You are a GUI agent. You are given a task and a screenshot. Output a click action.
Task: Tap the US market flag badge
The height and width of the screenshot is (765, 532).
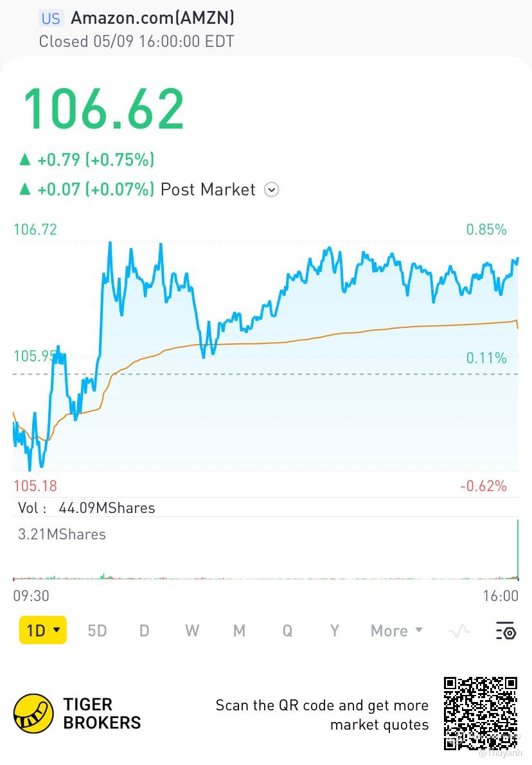click(51, 18)
